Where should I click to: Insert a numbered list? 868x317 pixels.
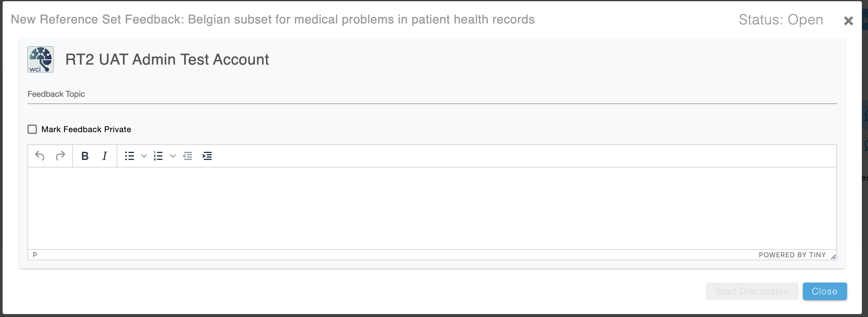click(x=158, y=156)
